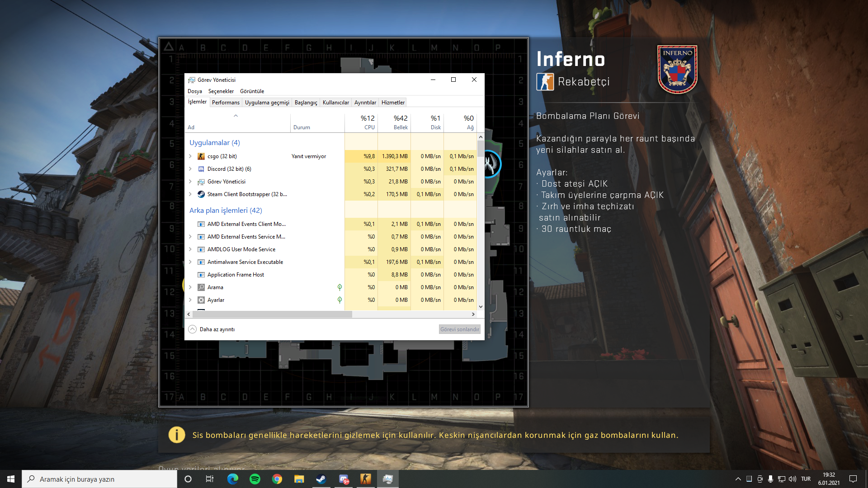868x488 pixels.
Task: Click the AMDLOG User Mode Service icon
Action: tap(201, 249)
